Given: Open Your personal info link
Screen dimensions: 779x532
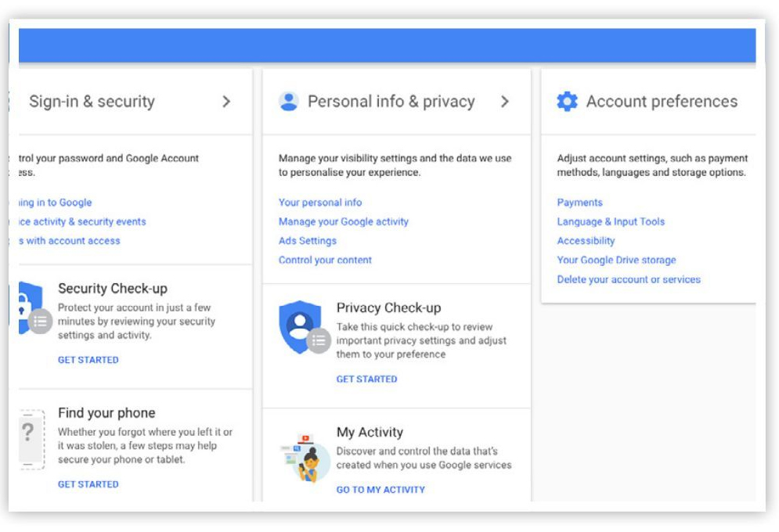Looking at the screenshot, I should (320, 203).
